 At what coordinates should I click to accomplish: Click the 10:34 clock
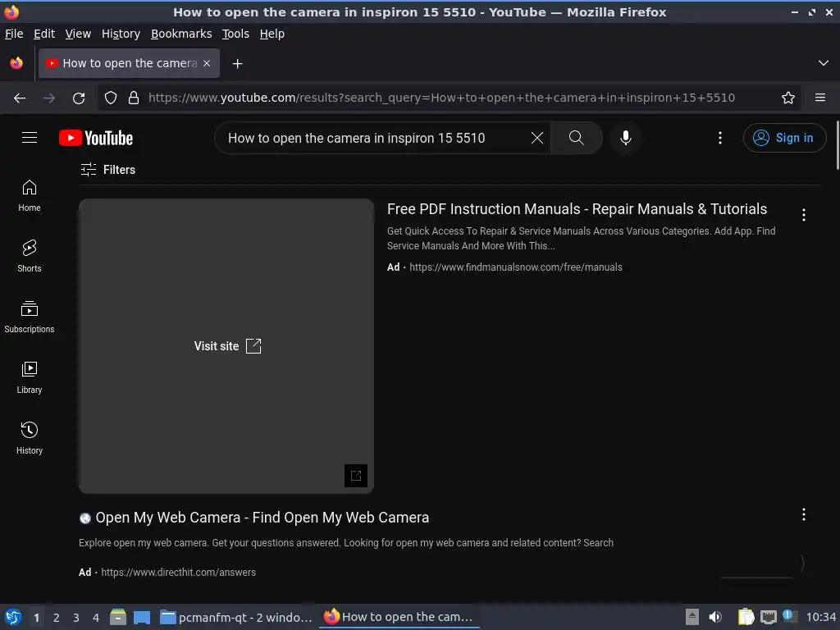[820, 617]
